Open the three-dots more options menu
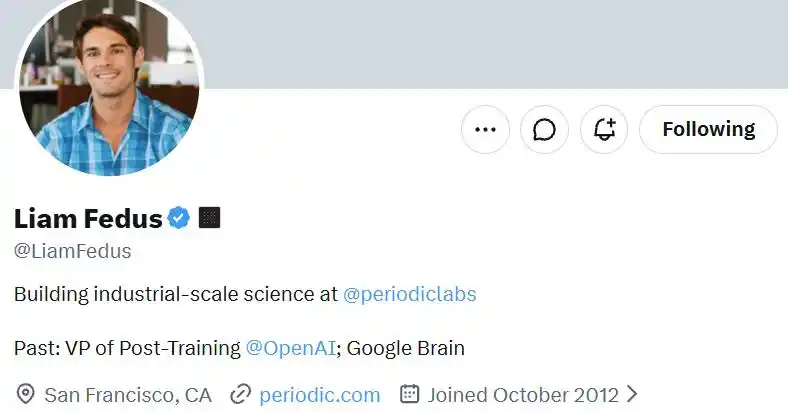Viewport: 788px width, 412px height. (x=485, y=130)
